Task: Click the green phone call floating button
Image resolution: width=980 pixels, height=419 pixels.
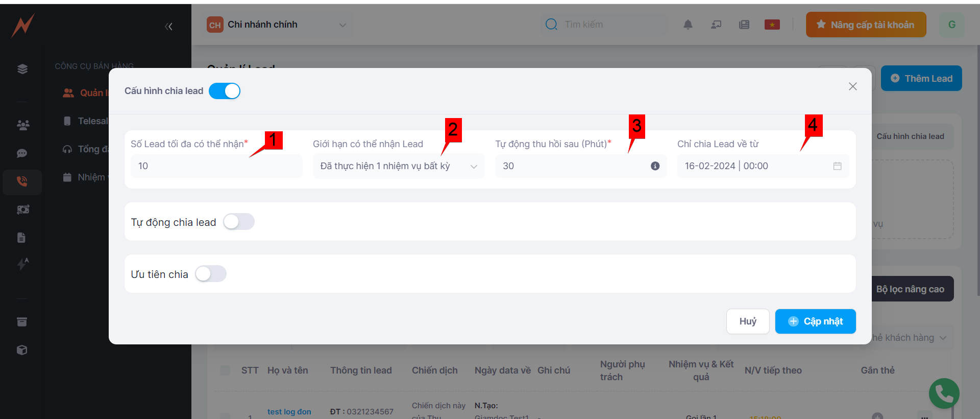Action: click(944, 393)
